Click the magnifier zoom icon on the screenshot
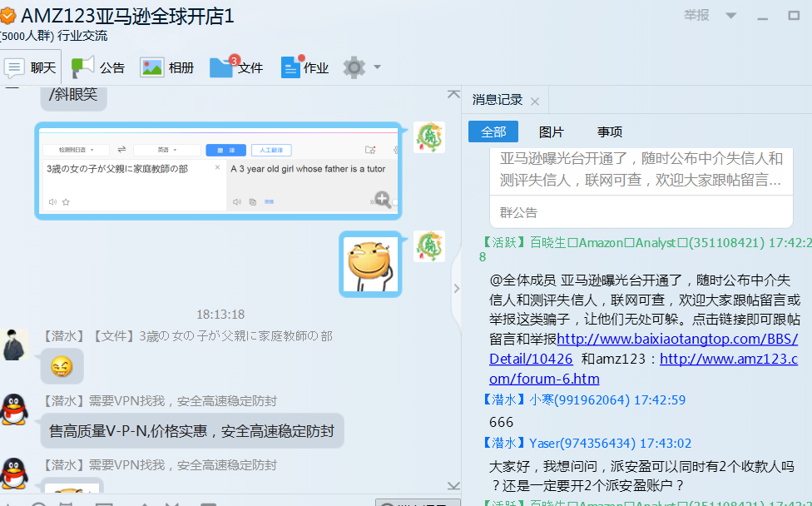The height and width of the screenshot is (506, 812). pos(383,200)
